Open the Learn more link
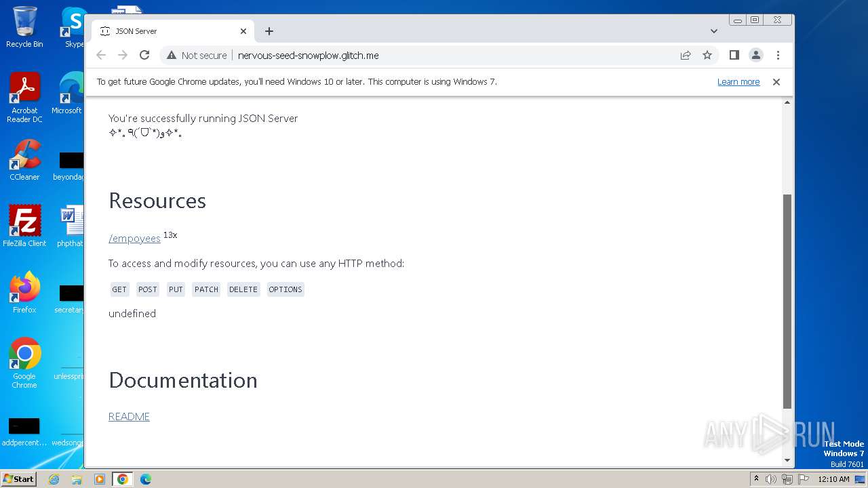 738,81
